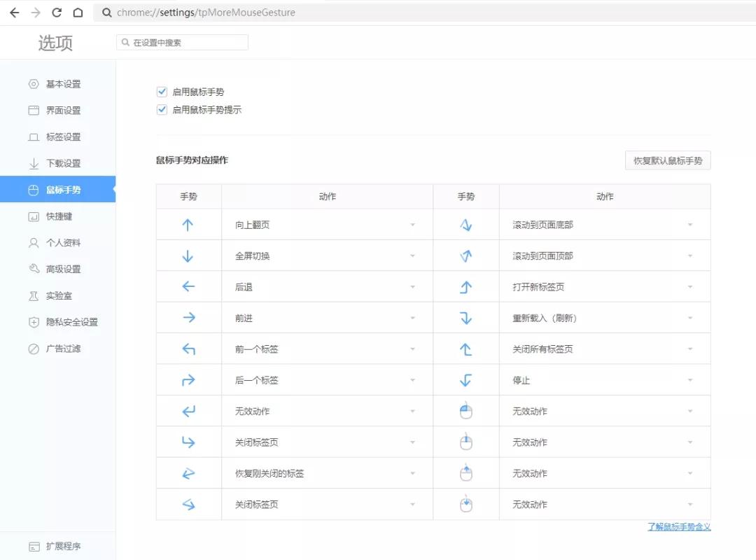Click the 恢复默认鼠标手势 button

(667, 160)
